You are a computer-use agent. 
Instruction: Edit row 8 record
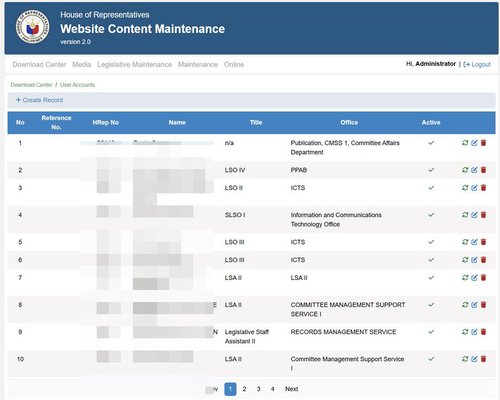pos(474,305)
